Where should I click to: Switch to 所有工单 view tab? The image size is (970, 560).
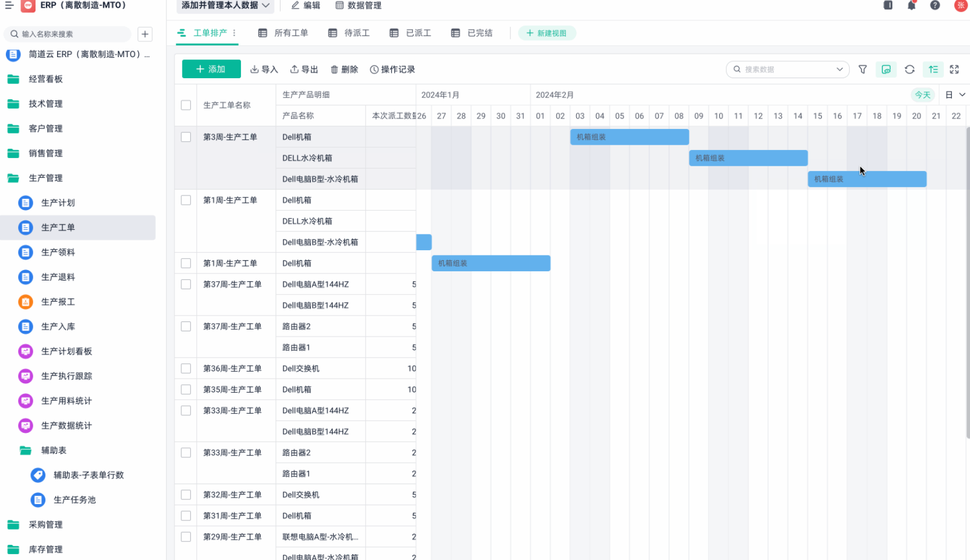pos(283,33)
